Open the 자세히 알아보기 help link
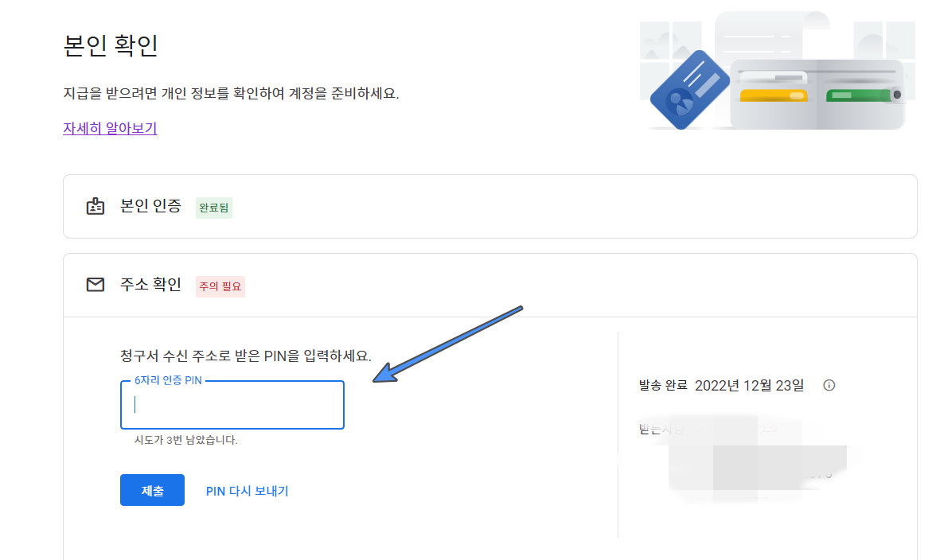 [110, 128]
